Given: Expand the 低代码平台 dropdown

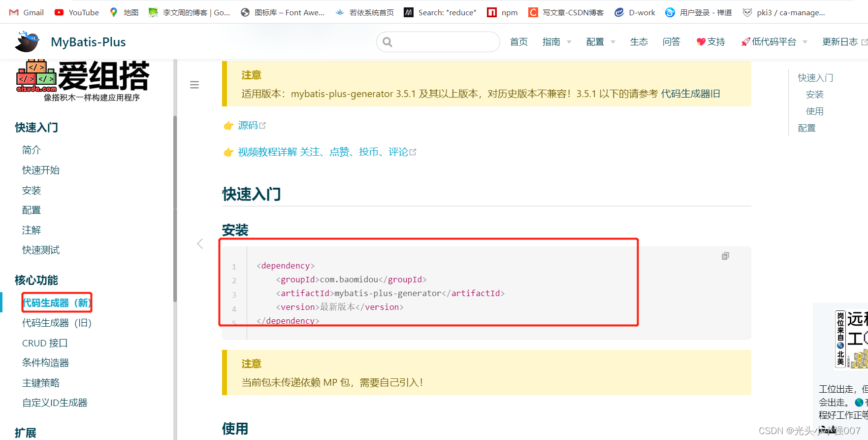Looking at the screenshot, I should point(774,42).
